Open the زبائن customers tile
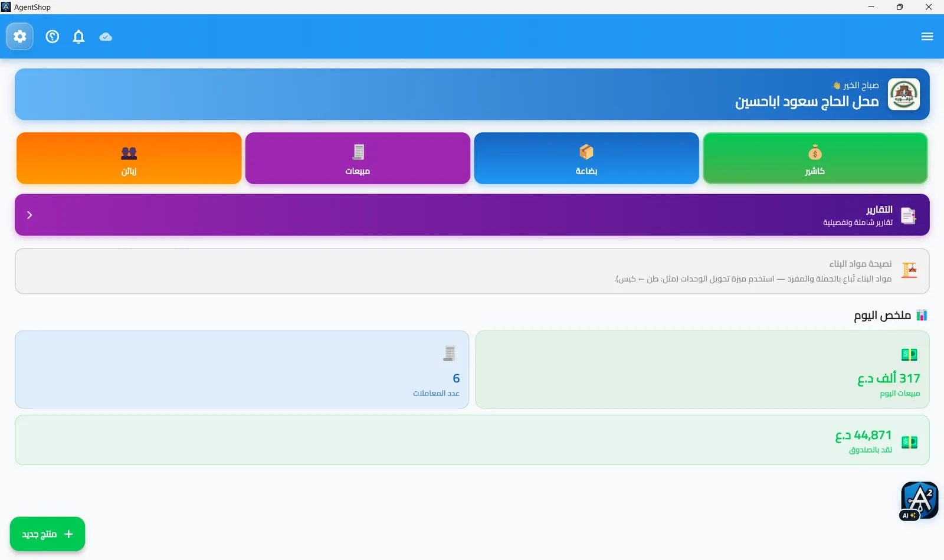Screen dimensions: 944x560 pyautogui.click(x=129, y=158)
